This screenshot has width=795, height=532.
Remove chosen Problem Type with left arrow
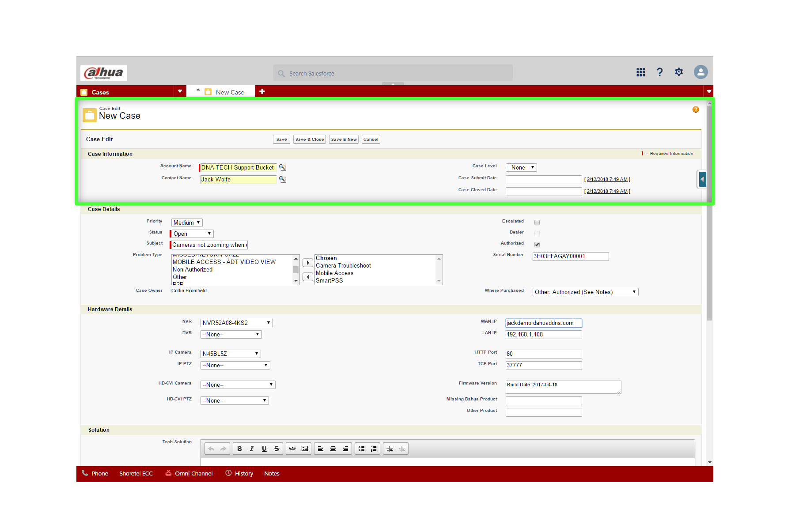pos(308,277)
